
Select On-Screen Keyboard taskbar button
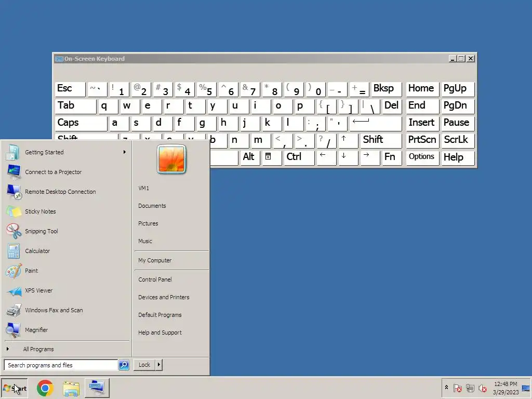pos(97,388)
